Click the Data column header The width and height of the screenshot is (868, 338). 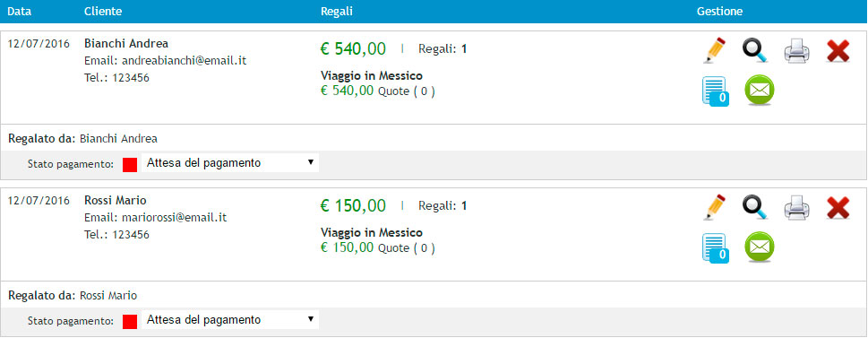tap(20, 11)
